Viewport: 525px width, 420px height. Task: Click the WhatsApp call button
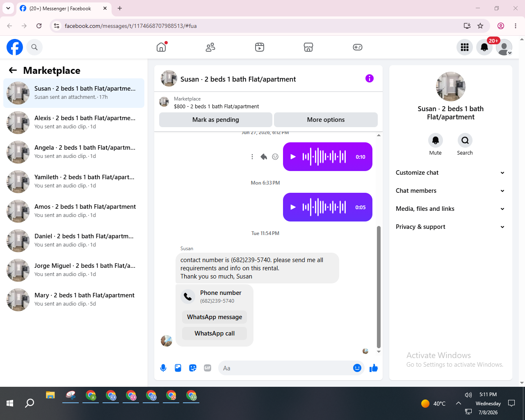point(215,333)
